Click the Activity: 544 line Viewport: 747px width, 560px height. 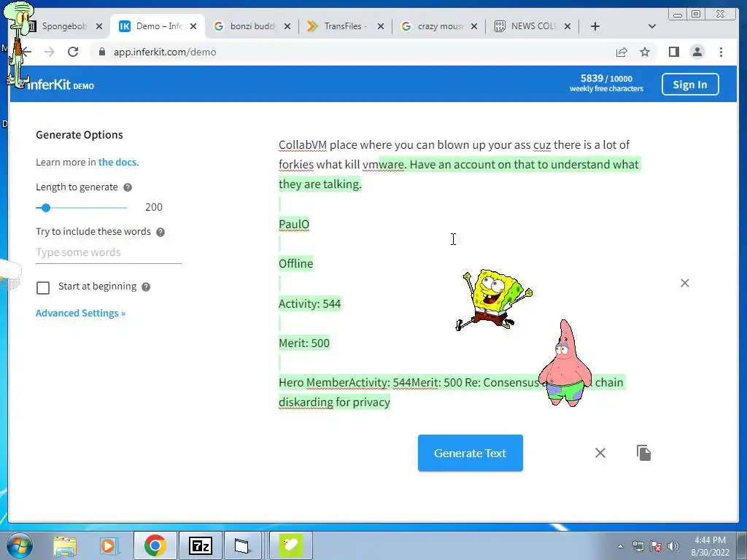(309, 303)
